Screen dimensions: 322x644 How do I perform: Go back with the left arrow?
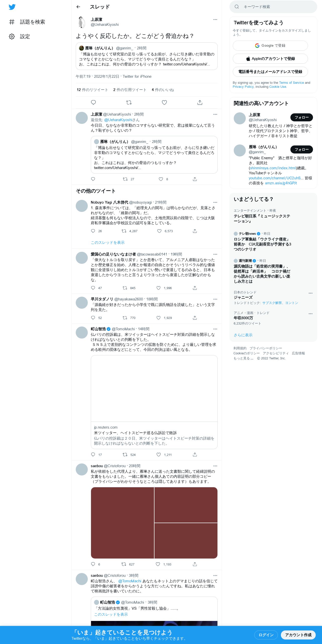[78, 7]
